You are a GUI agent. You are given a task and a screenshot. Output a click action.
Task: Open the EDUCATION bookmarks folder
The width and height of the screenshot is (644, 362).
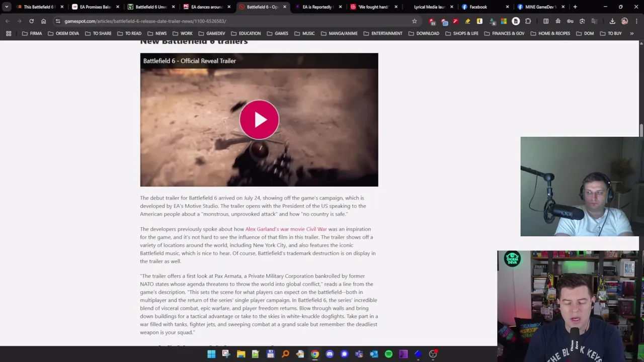coord(246,33)
